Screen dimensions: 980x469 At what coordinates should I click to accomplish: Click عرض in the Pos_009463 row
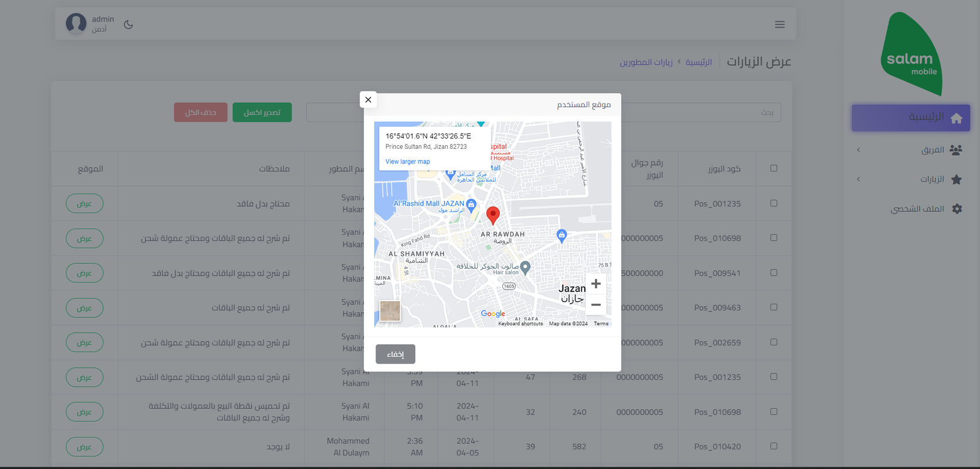pos(85,308)
